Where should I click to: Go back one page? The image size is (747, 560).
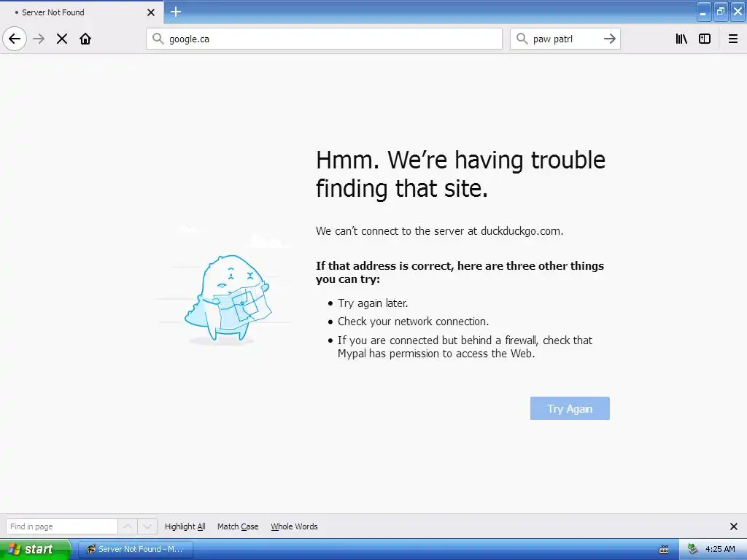[x=15, y=39]
